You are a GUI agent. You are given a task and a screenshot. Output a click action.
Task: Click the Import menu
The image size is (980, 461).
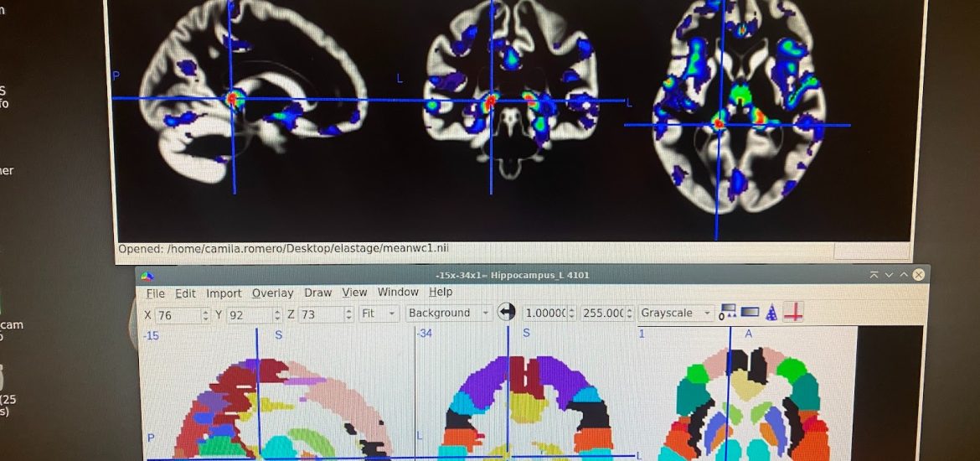(x=224, y=293)
